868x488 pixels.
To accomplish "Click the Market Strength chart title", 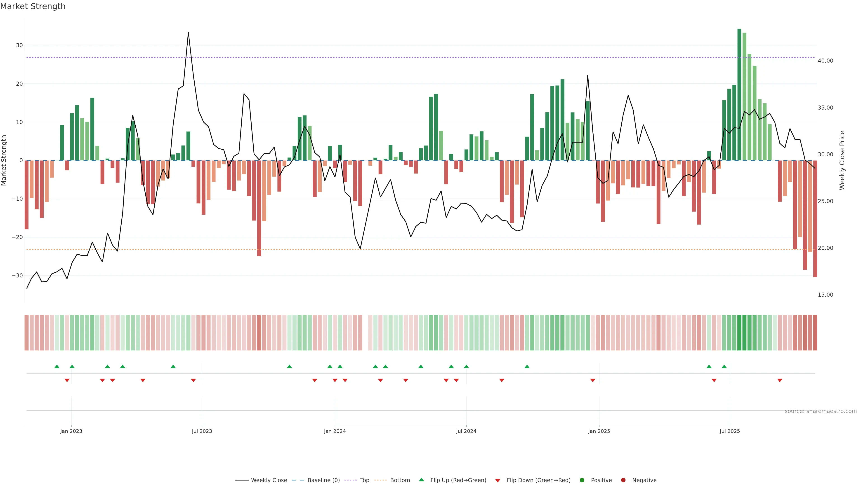I will point(33,6).
